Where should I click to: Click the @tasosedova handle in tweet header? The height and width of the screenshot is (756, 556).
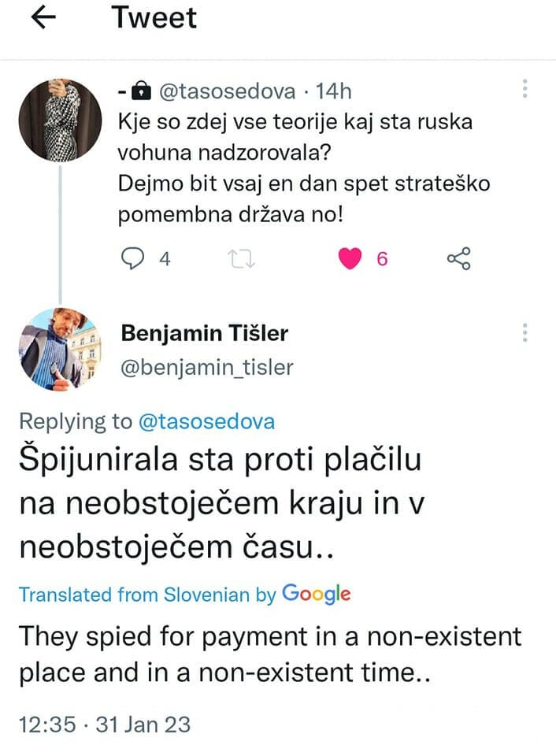coord(228,92)
